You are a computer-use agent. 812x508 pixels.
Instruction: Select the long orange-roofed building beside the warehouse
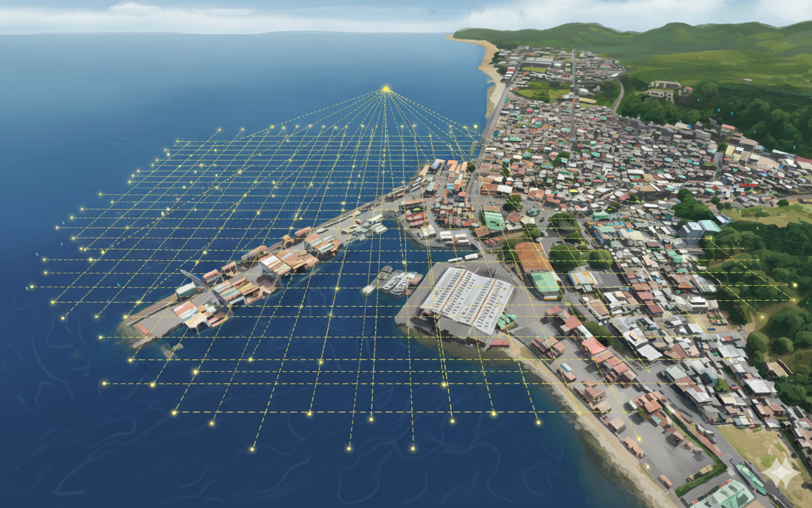click(x=532, y=257)
